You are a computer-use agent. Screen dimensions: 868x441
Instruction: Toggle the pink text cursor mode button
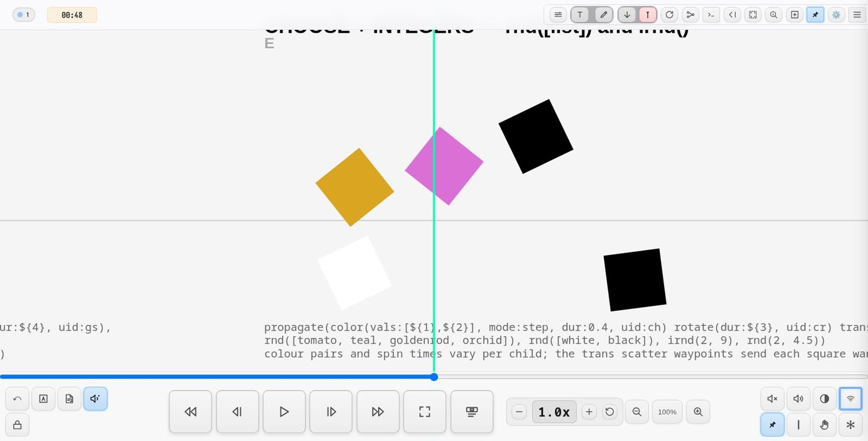coord(648,15)
